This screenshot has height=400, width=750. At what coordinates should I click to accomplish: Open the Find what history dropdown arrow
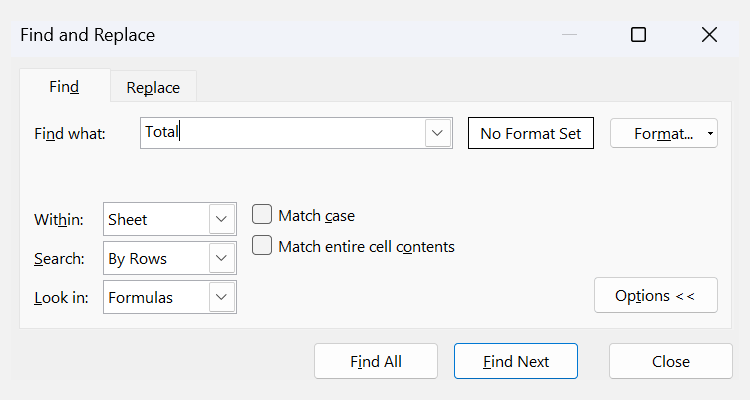coord(436,133)
